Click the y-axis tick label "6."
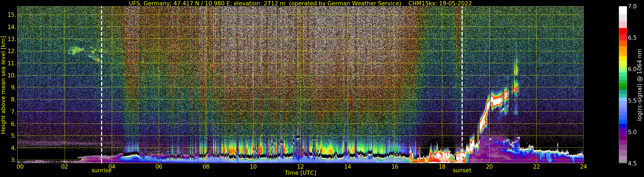This screenshot has width=644, height=177. coord(13,124)
